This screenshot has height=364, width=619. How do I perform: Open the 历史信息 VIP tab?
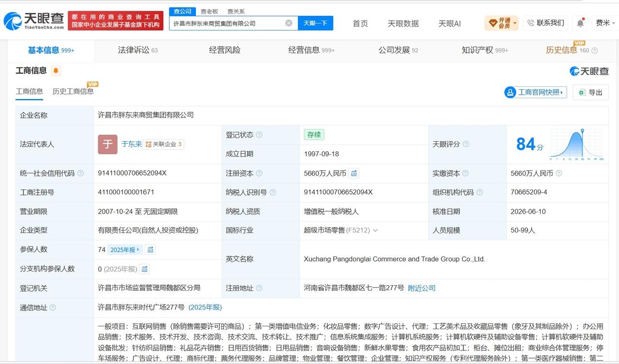click(x=567, y=50)
